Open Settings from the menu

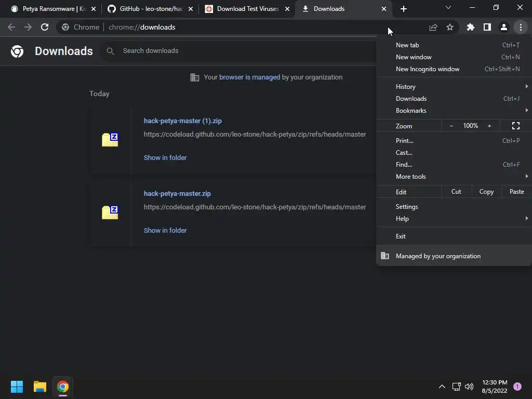point(454,207)
